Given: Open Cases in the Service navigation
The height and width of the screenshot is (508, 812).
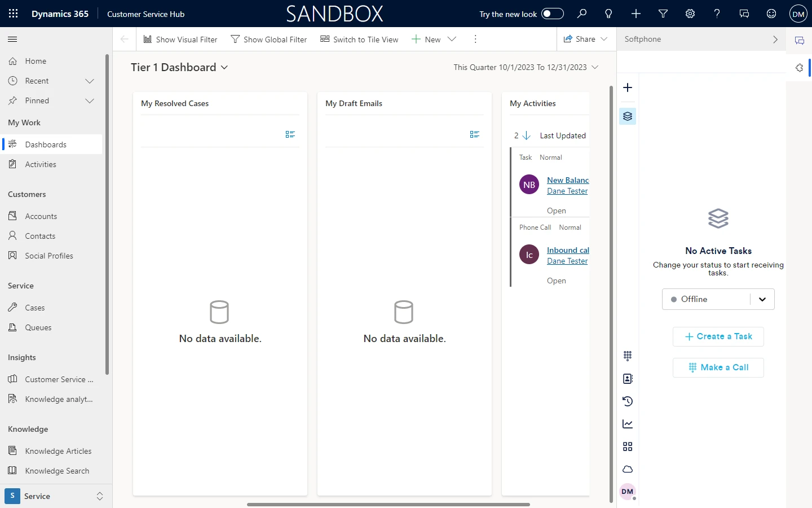Looking at the screenshot, I should [x=34, y=308].
